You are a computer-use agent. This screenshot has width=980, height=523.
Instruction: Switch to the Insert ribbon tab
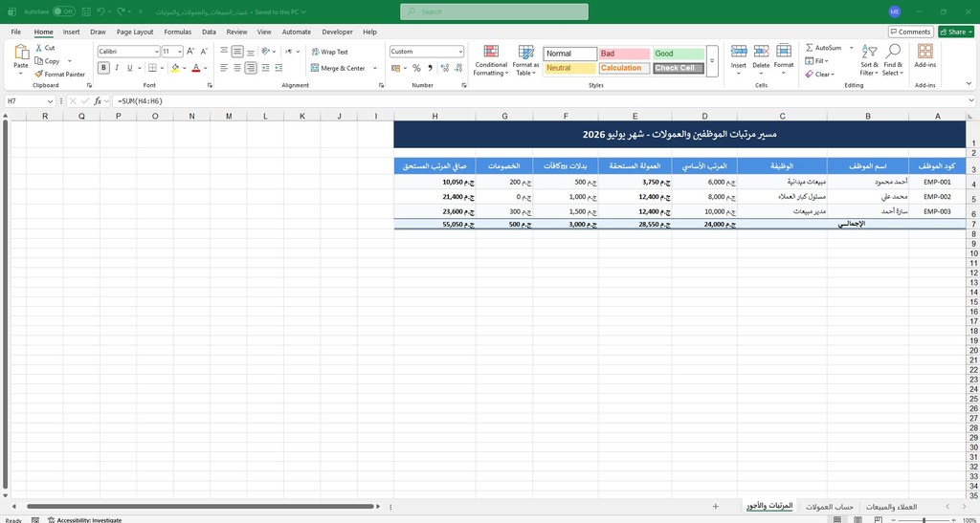[x=71, y=32]
